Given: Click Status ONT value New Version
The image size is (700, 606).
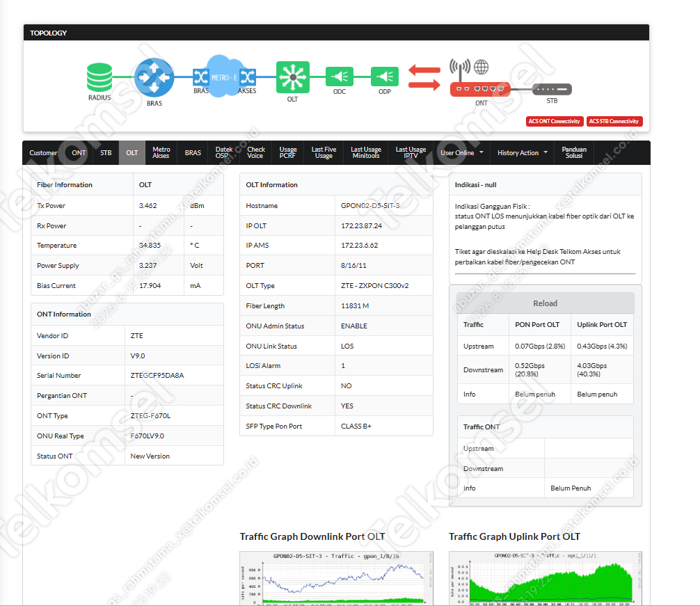Looking at the screenshot, I should coord(150,456).
